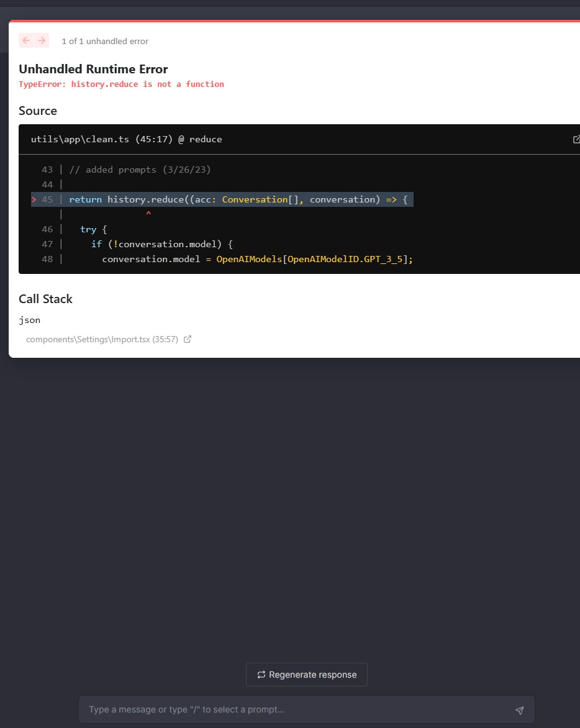Click the red chevron marker on line 45
This screenshot has height=728, width=580.
[33, 199]
